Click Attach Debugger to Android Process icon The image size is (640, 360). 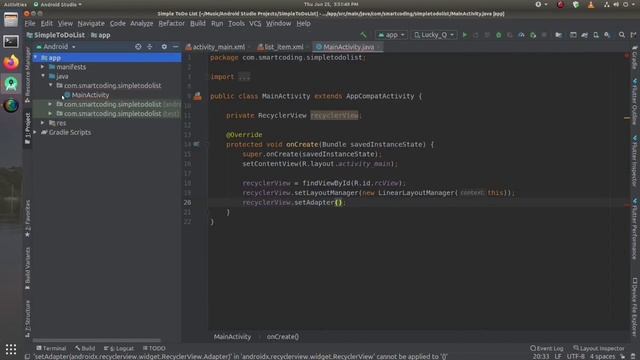(x=533, y=35)
